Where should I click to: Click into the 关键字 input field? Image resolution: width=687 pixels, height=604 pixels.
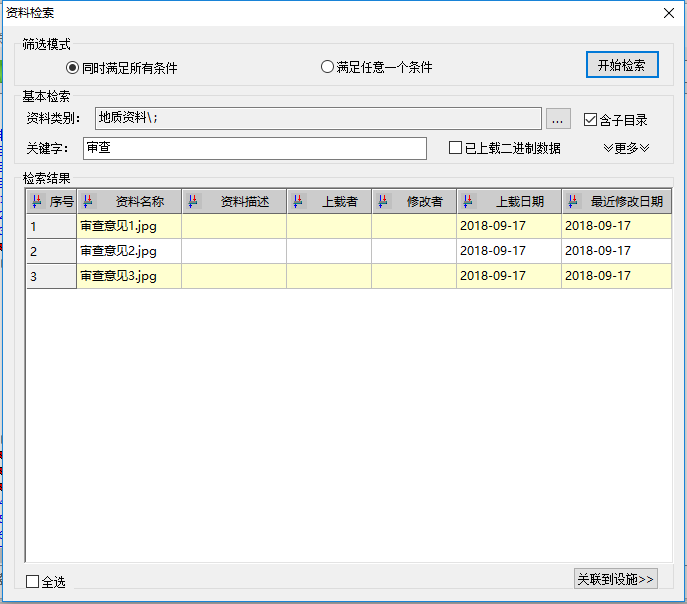pyautogui.click(x=254, y=148)
